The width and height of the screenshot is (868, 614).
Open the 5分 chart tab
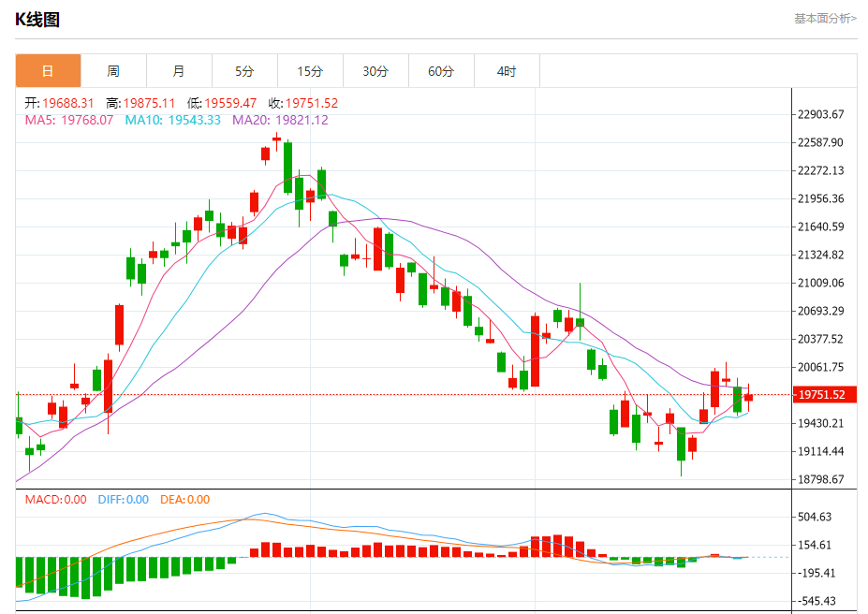244,71
